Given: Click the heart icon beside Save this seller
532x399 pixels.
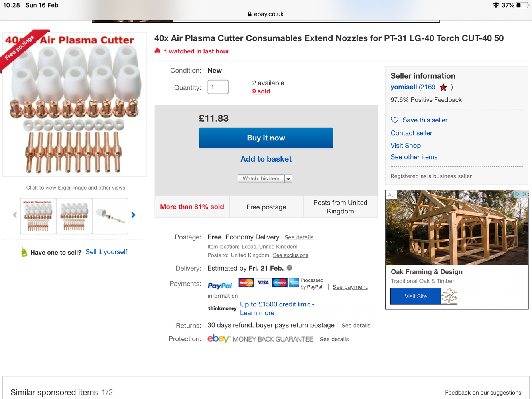Looking at the screenshot, I should [394, 120].
